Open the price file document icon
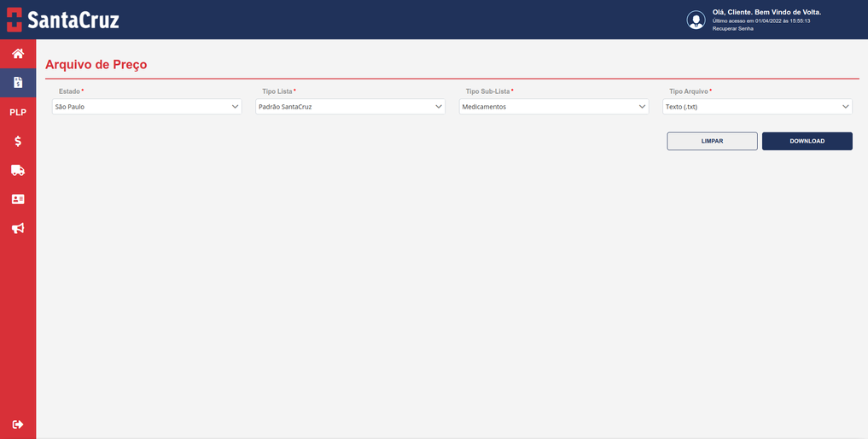The height and width of the screenshot is (439, 868). [x=17, y=83]
